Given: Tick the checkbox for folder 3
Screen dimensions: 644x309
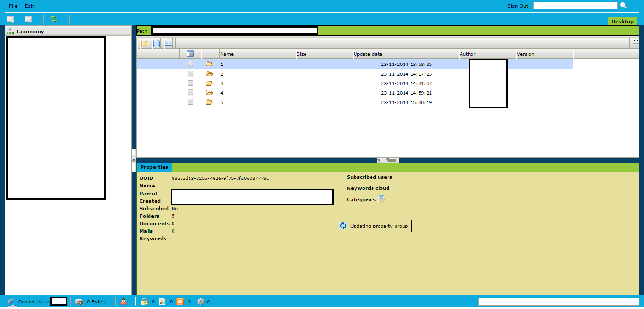Looking at the screenshot, I should pos(190,83).
